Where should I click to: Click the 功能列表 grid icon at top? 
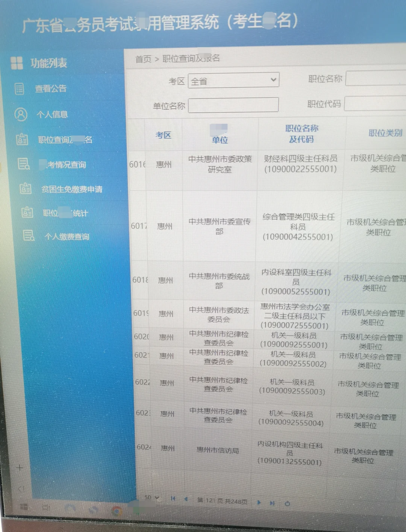coord(17,62)
